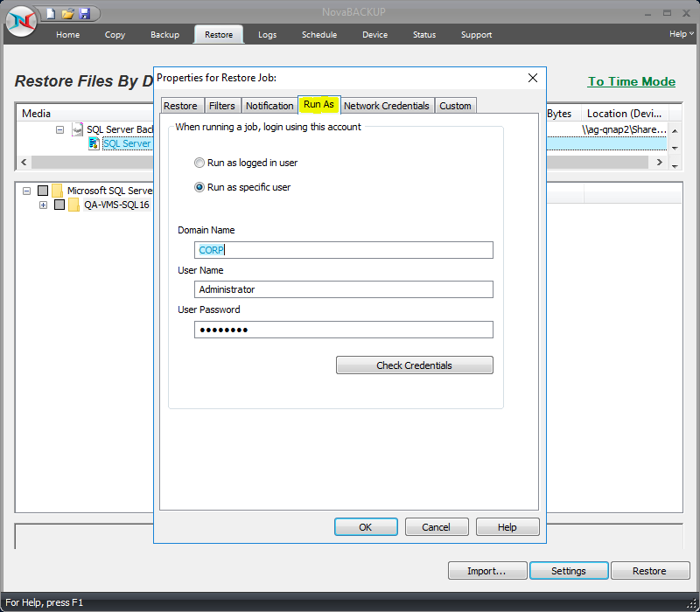Save the job with floppy disk icon
The width and height of the screenshot is (700, 612).
click(85, 14)
